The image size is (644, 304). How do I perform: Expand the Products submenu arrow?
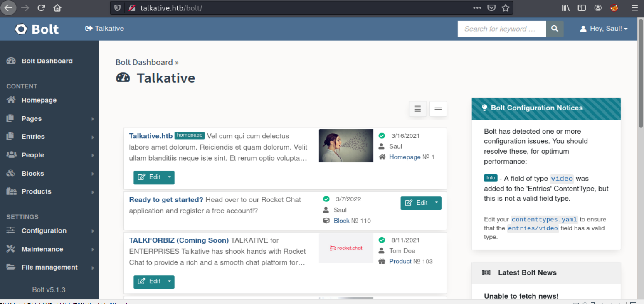[93, 192]
